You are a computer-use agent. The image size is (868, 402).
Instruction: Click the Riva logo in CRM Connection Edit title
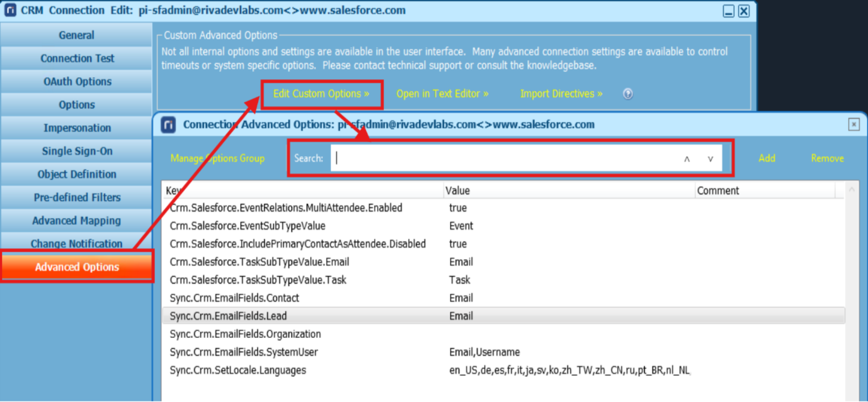click(x=10, y=10)
